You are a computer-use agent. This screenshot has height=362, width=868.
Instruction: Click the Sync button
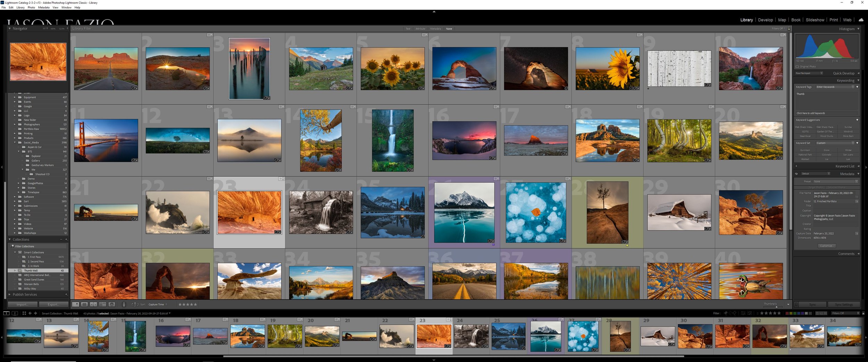(812, 304)
